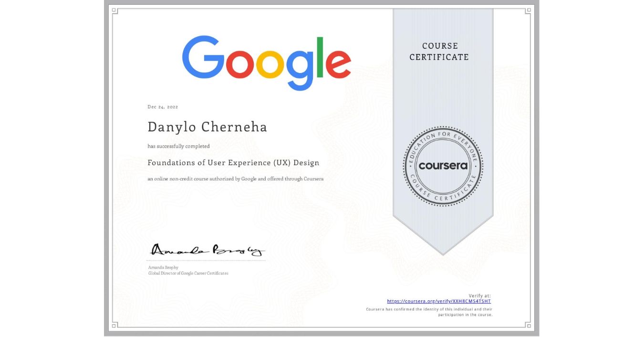Screen dimensions: 644x337
Task: Click the "Verify at:" label
Action: [479, 296]
